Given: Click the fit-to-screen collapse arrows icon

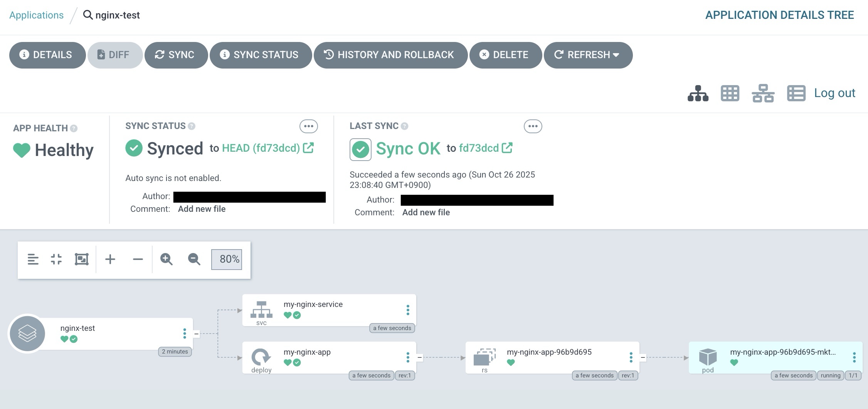Looking at the screenshot, I should click(56, 259).
